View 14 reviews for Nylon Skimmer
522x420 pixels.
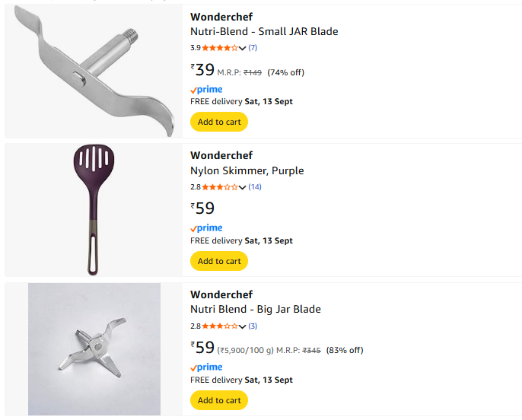point(255,187)
